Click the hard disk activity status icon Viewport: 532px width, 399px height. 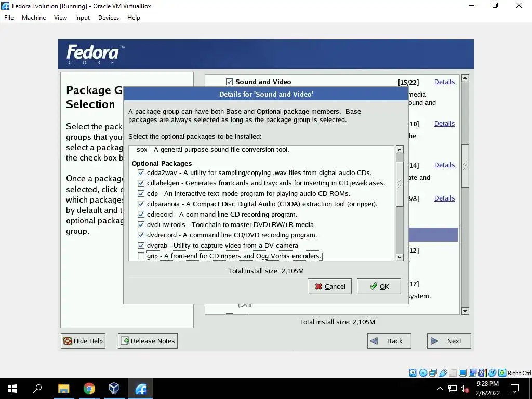coord(413,373)
